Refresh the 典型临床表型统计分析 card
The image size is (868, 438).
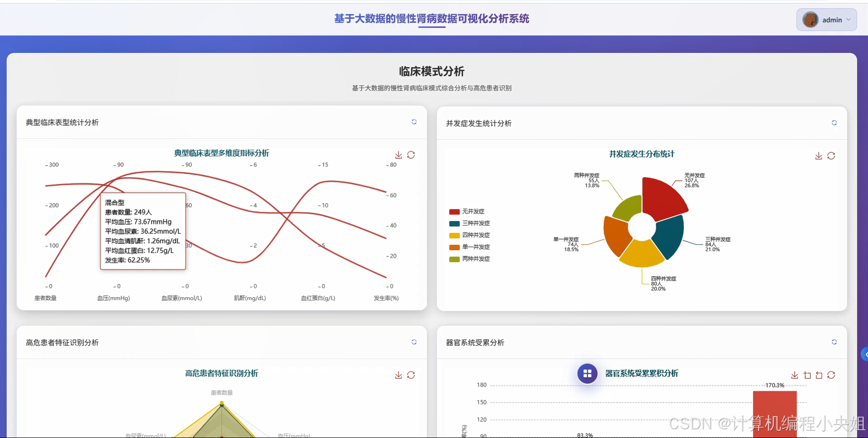tap(414, 122)
